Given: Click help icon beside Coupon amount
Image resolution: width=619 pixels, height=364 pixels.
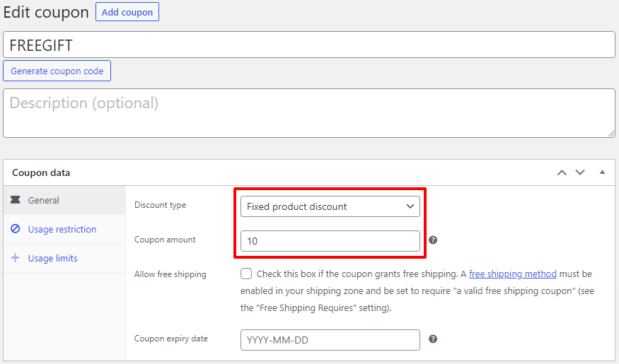Looking at the screenshot, I should click(x=433, y=240).
